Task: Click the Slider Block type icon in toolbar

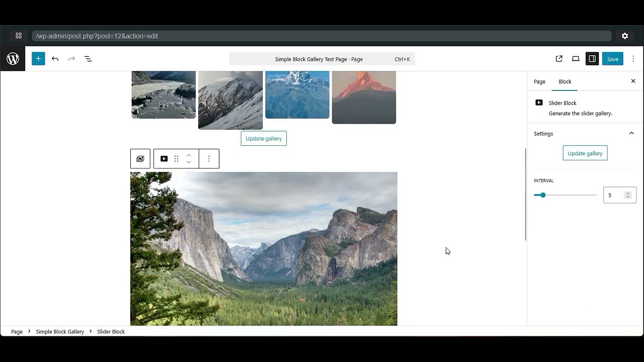Action: coord(164,159)
